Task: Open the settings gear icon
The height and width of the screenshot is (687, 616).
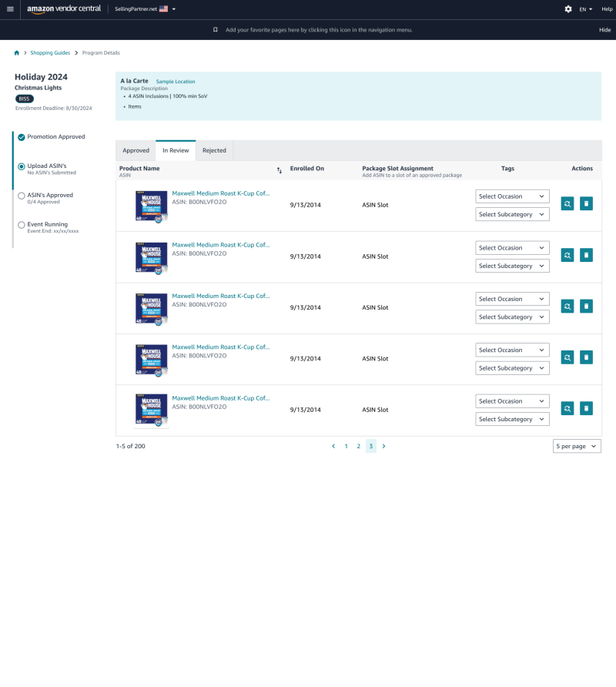Action: click(568, 8)
